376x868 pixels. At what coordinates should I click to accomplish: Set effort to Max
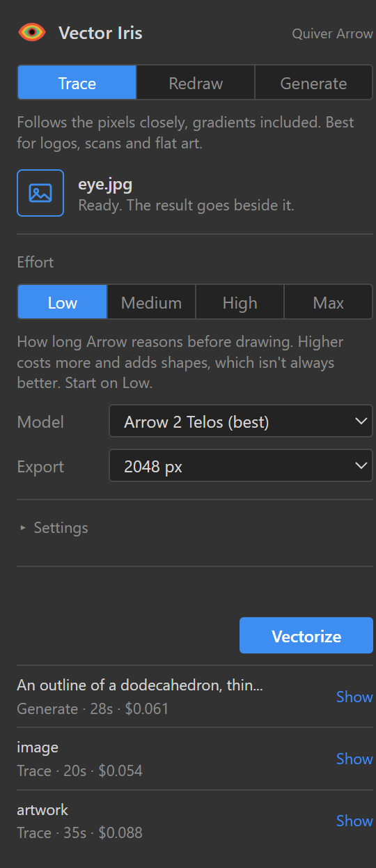coord(328,302)
